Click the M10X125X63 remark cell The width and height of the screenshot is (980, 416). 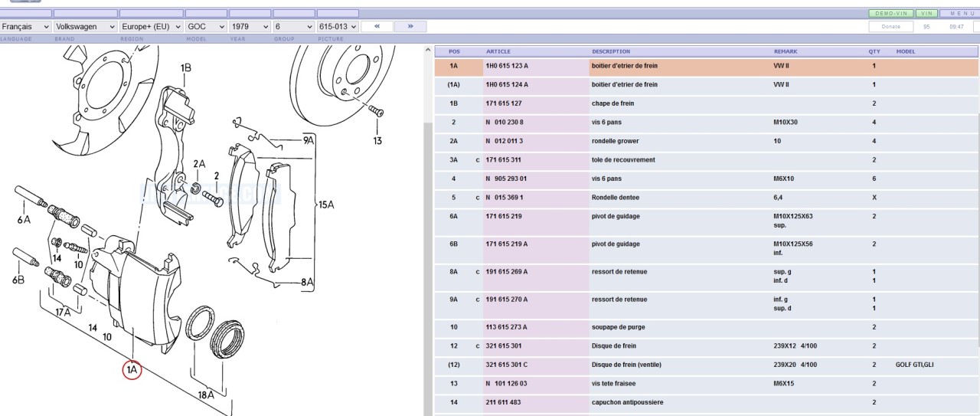pyautogui.click(x=793, y=216)
